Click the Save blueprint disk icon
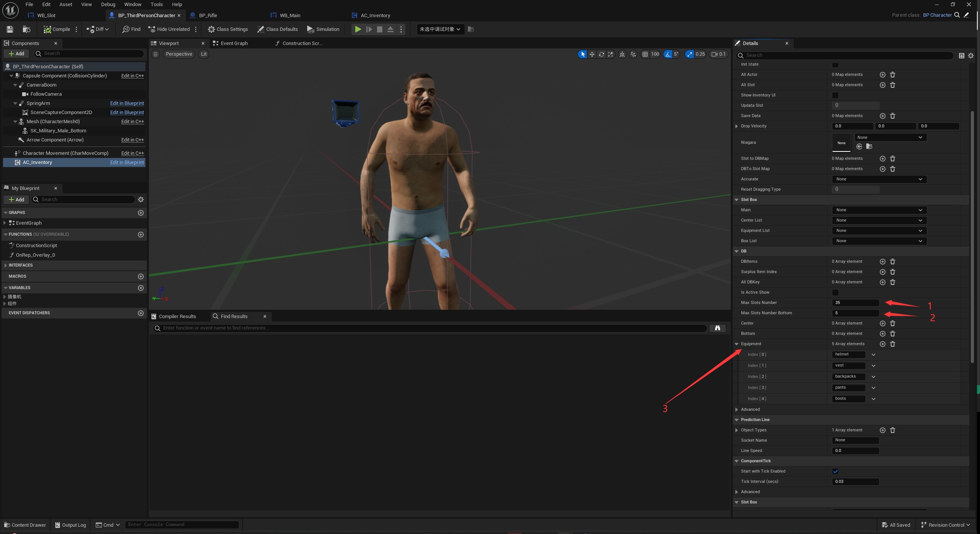Viewport: 980px width, 534px height. [x=10, y=29]
